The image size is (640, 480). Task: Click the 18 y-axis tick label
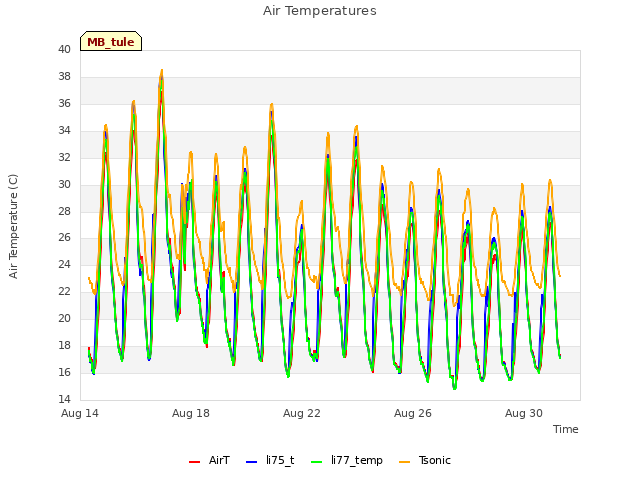pyautogui.click(x=64, y=345)
